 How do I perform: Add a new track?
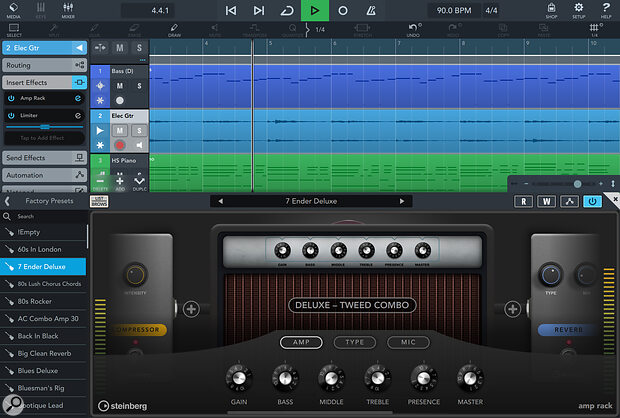pyautogui.click(x=120, y=183)
